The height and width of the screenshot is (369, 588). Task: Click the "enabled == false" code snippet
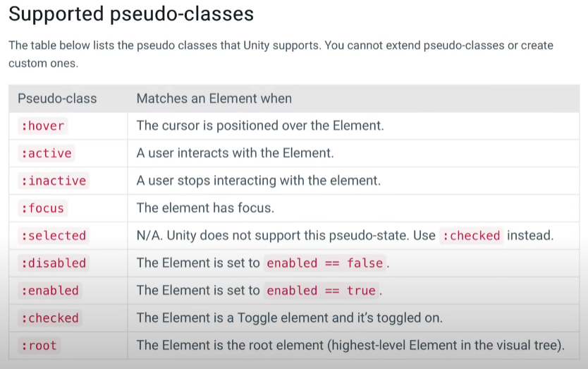tap(324, 263)
